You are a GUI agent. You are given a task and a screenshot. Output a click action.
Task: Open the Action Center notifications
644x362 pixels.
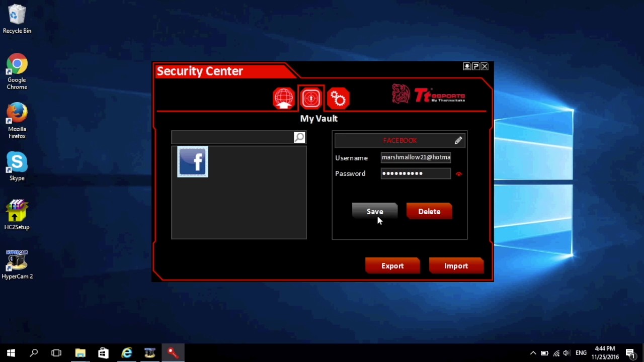coord(630,353)
